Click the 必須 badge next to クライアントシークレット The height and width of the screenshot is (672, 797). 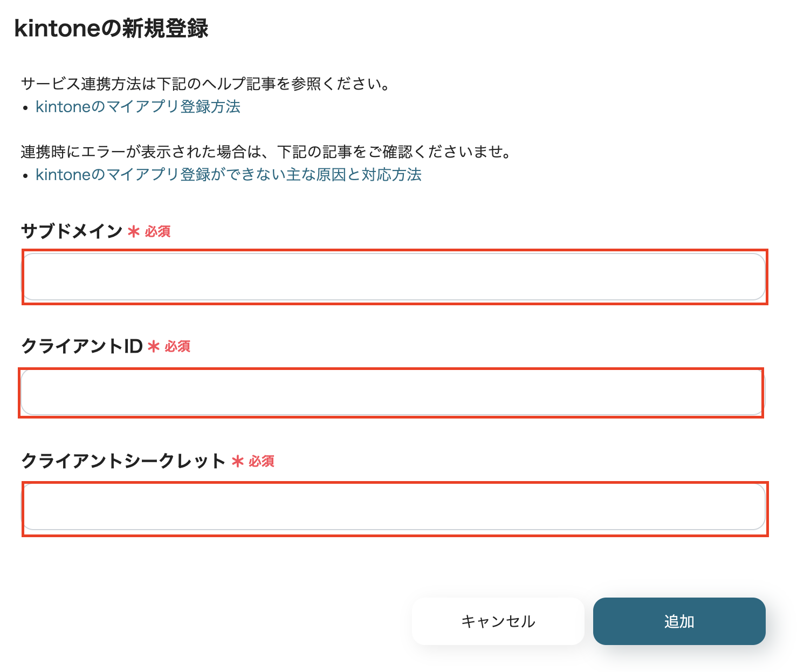pyautogui.click(x=261, y=462)
